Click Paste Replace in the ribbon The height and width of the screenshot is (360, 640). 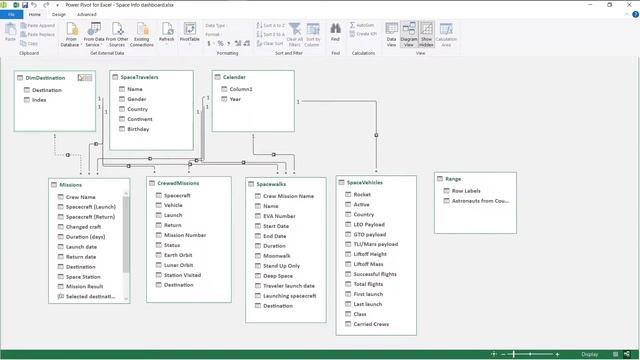(37, 34)
